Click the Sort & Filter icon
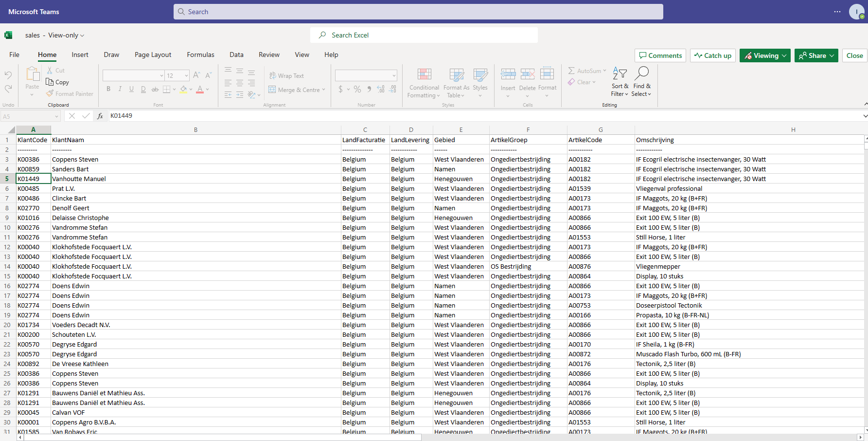The height and width of the screenshot is (441, 868). [x=620, y=73]
